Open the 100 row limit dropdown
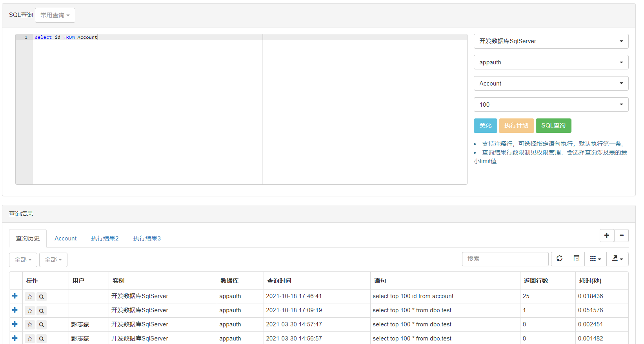 [x=551, y=105]
